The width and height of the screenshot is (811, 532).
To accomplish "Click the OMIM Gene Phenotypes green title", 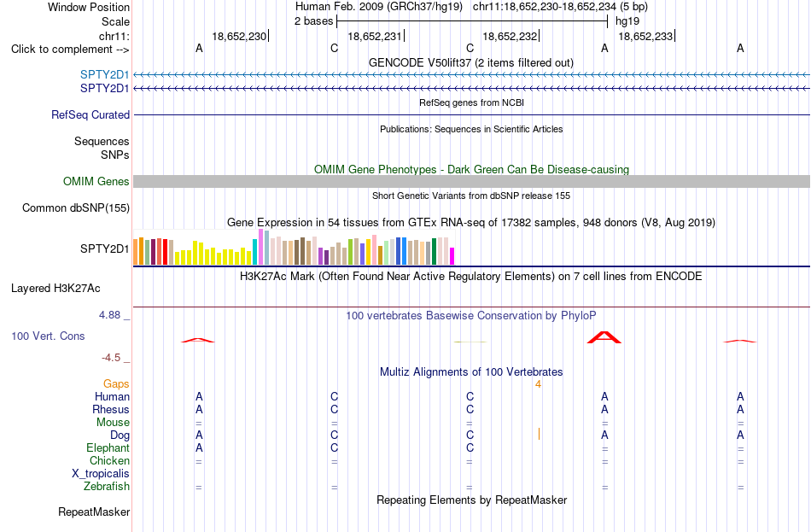I will point(472,169).
